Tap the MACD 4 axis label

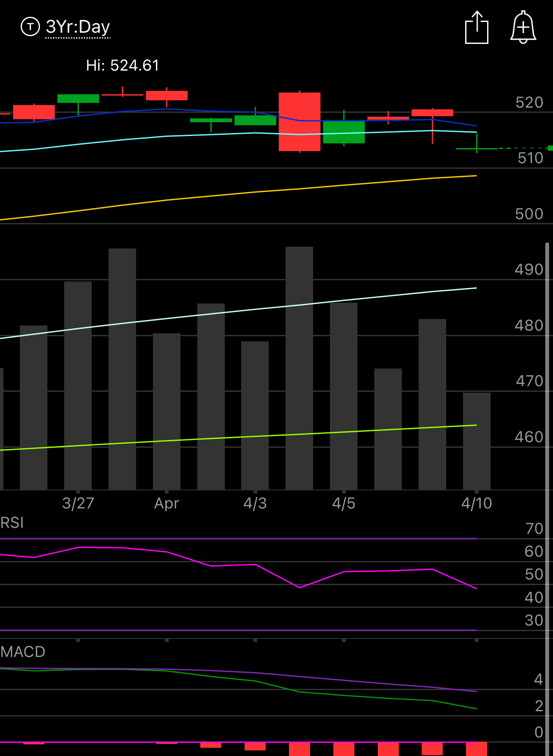click(538, 679)
